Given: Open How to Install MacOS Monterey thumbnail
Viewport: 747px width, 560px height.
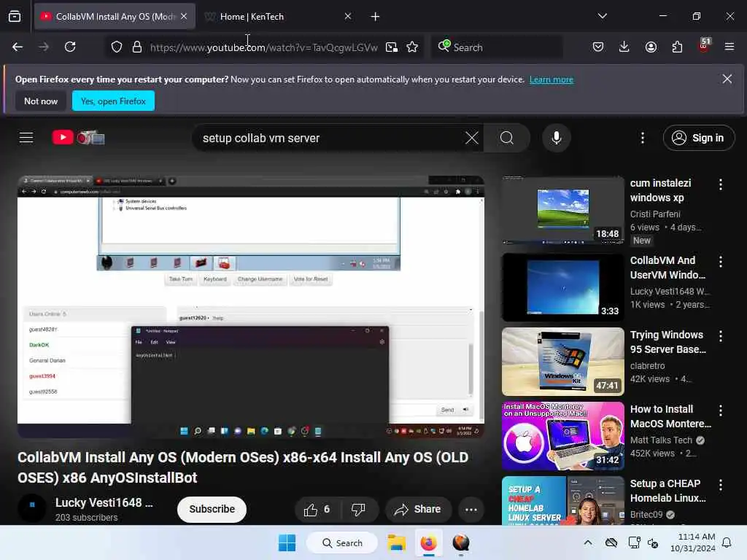Looking at the screenshot, I should coord(562,436).
